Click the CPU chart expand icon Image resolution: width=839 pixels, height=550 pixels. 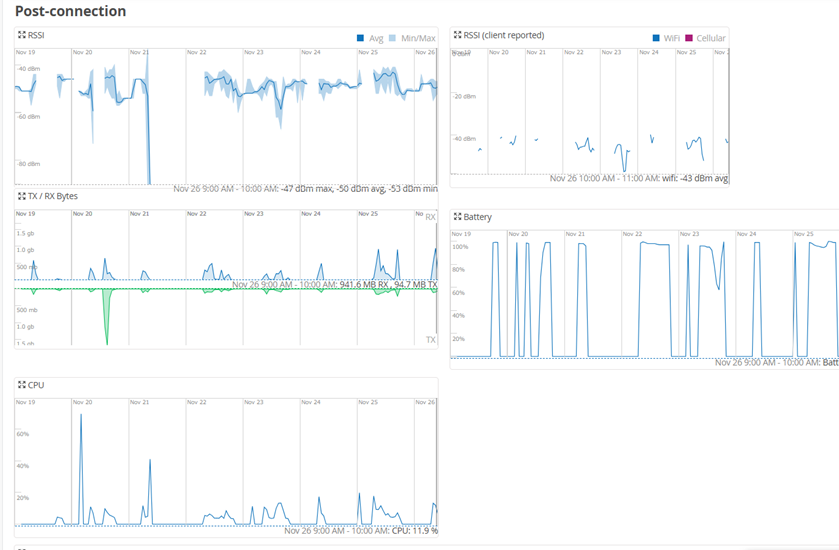click(22, 385)
